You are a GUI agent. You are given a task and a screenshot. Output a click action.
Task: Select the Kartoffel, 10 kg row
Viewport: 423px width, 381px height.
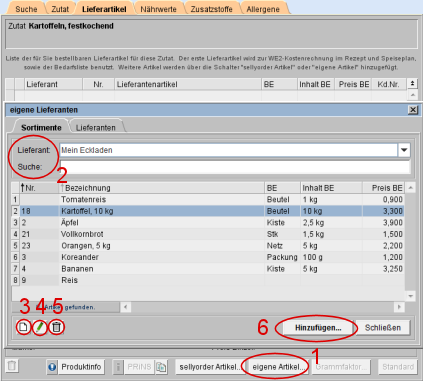tap(208, 211)
